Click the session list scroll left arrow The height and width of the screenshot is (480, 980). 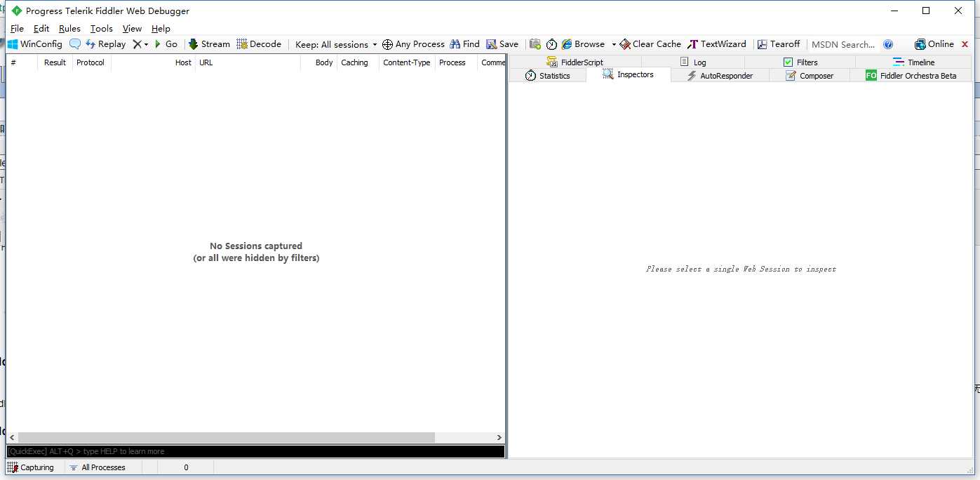(12, 437)
